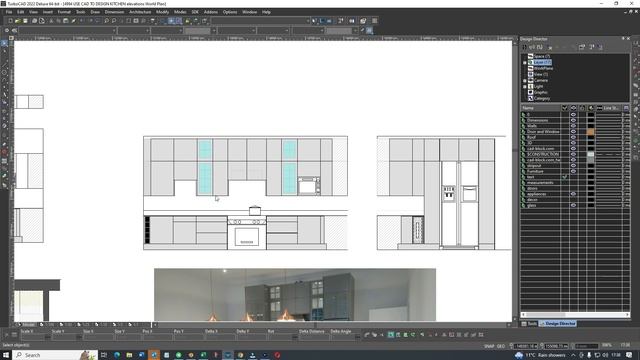Click the Category tree icon
This screenshot has width=640, height=360.
pos(531,98)
